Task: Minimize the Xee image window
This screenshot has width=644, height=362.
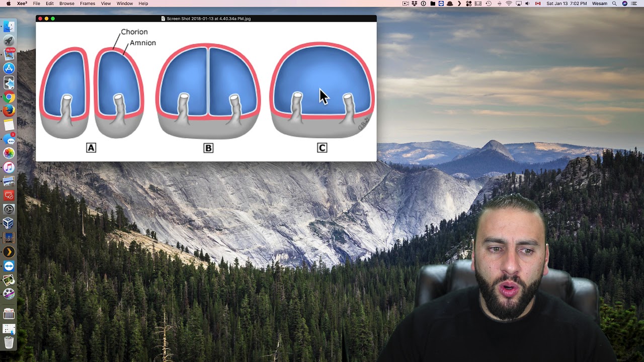Action: coord(46,19)
